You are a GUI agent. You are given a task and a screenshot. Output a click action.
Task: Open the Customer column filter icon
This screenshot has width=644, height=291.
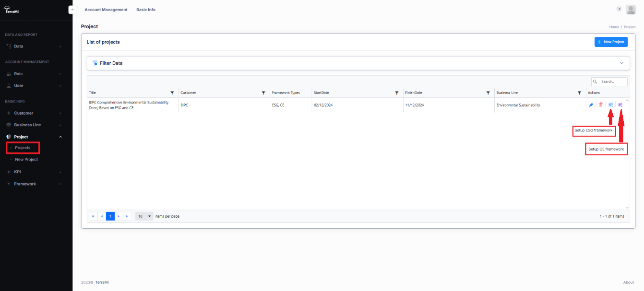(263, 93)
